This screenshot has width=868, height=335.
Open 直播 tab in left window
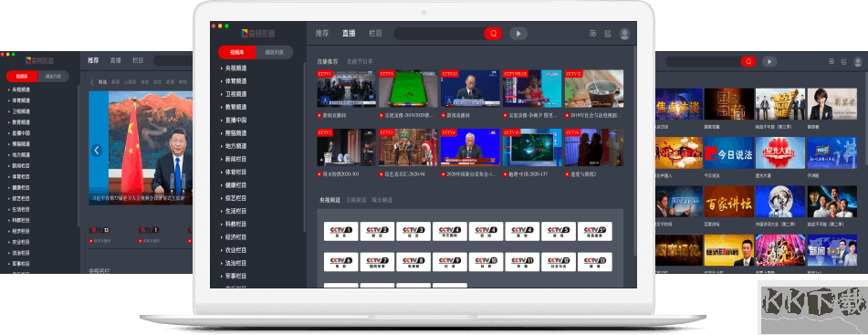click(x=115, y=60)
